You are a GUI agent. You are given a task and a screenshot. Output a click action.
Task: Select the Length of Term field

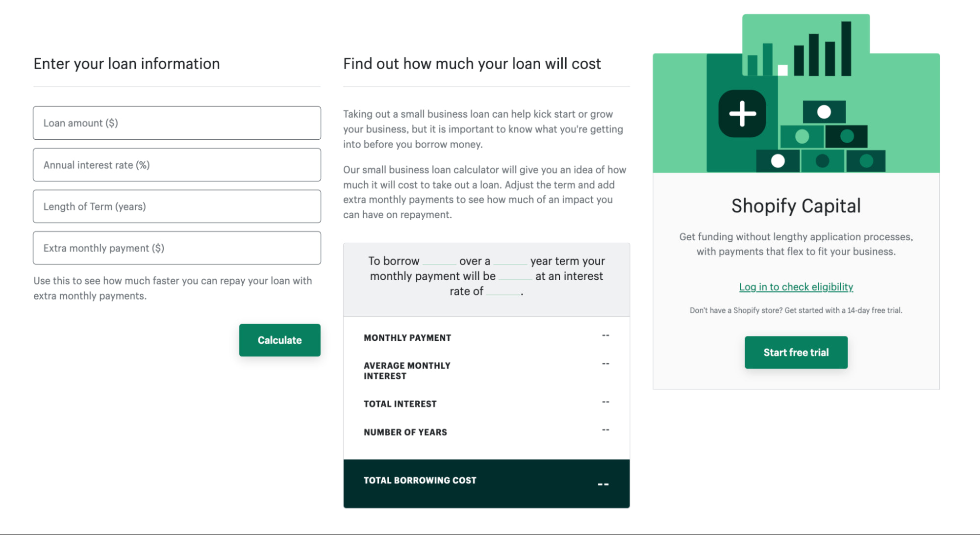[x=176, y=206]
